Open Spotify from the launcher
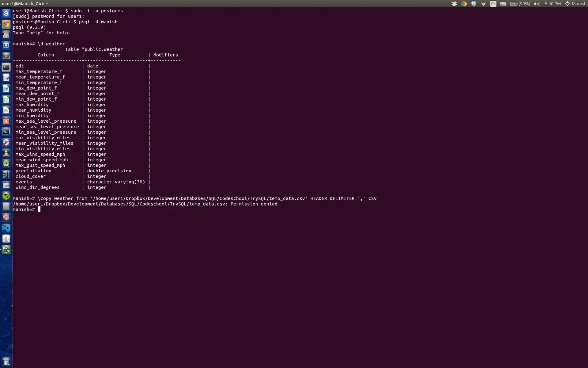This screenshot has width=588, height=368. pos(6,196)
